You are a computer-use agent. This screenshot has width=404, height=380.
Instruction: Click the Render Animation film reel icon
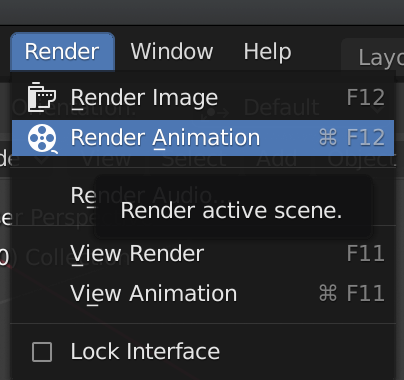pos(43,138)
